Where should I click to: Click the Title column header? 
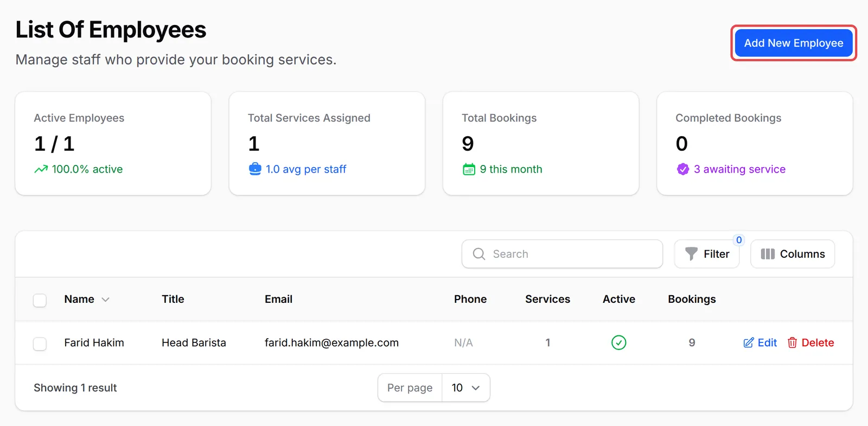pyautogui.click(x=173, y=299)
